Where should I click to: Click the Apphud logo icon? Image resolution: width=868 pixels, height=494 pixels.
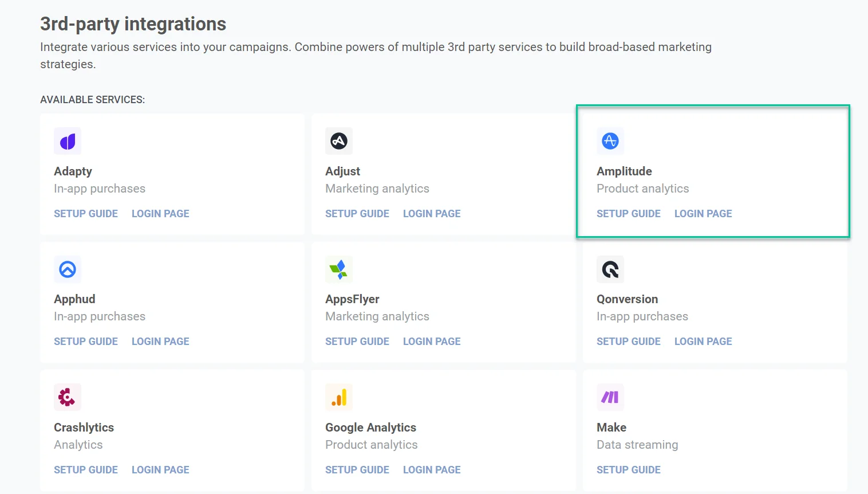point(68,269)
